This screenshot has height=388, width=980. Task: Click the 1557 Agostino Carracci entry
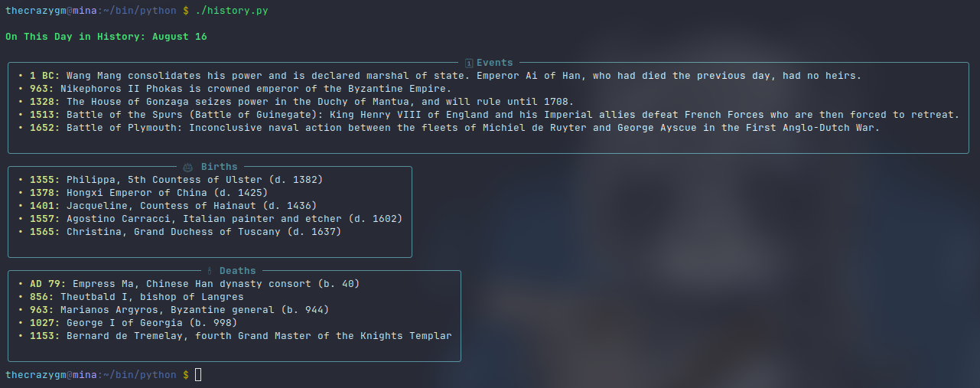[x=210, y=219]
